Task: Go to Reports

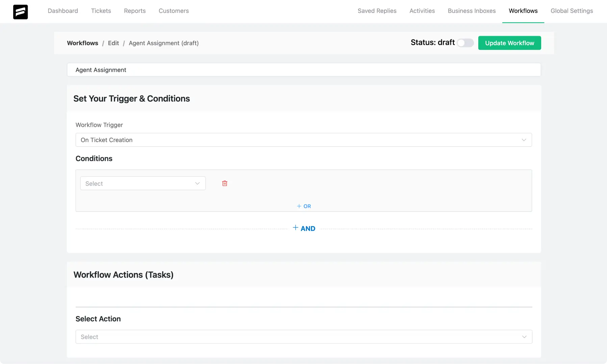Action: (135, 11)
